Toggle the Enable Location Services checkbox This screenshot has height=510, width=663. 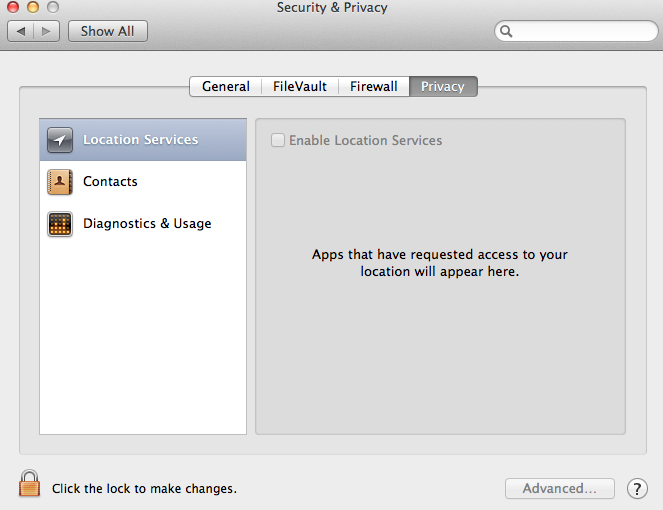278,141
